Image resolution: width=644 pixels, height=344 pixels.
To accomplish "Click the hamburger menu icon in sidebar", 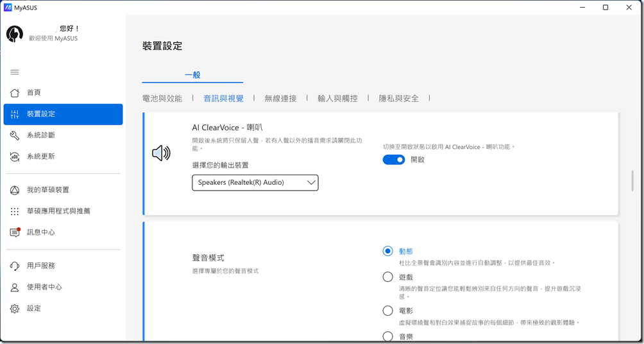I will tap(15, 72).
